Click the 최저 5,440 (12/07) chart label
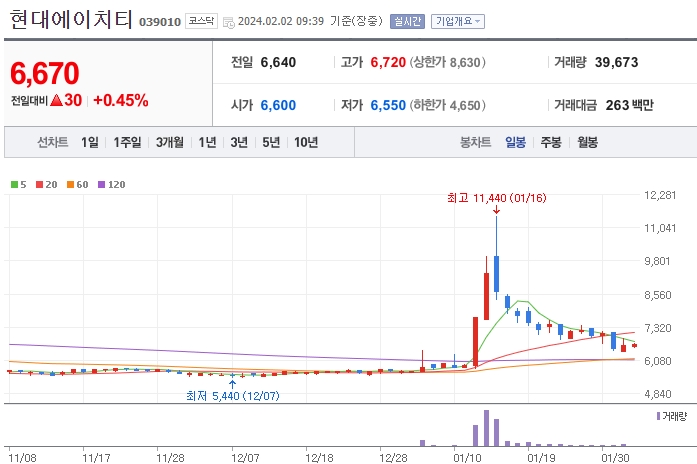This screenshot has width=697, height=464. pos(233,396)
